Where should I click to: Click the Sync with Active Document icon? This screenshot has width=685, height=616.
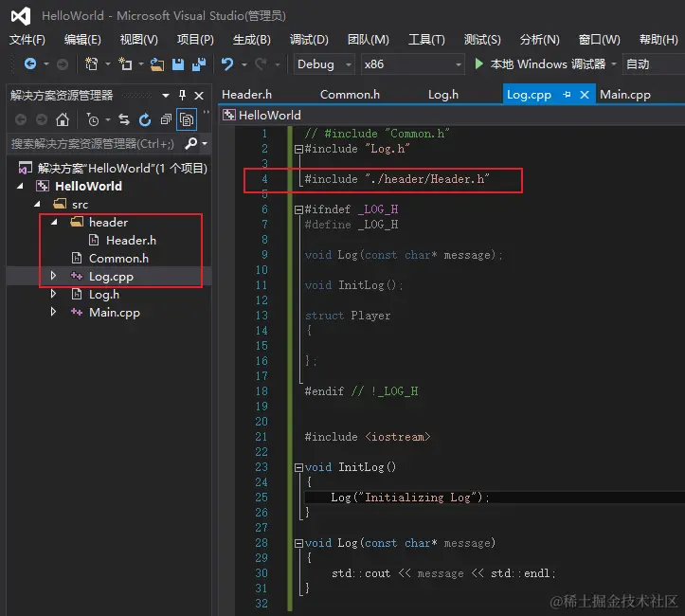124,119
